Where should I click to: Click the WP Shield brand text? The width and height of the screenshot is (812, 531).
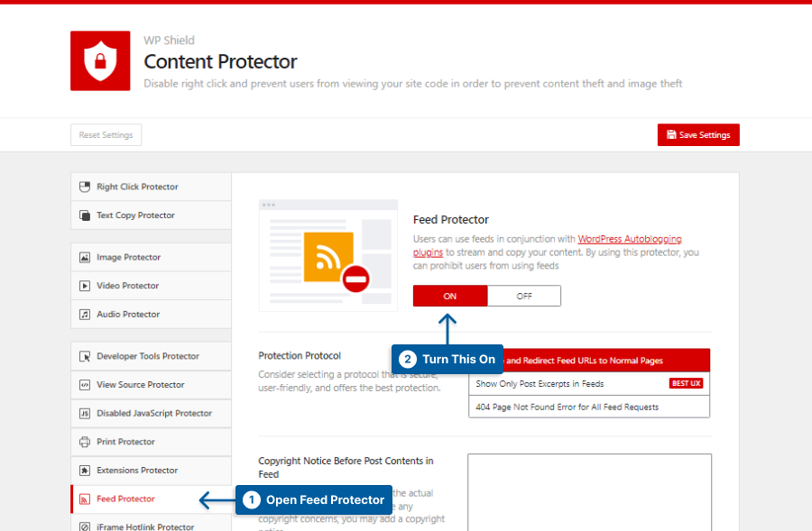[170, 40]
